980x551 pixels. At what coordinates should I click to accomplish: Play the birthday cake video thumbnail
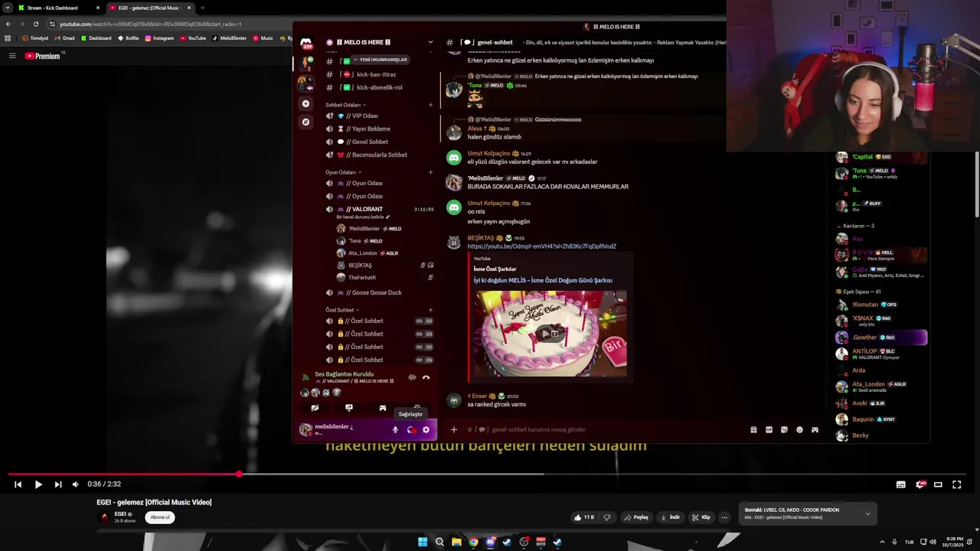550,334
